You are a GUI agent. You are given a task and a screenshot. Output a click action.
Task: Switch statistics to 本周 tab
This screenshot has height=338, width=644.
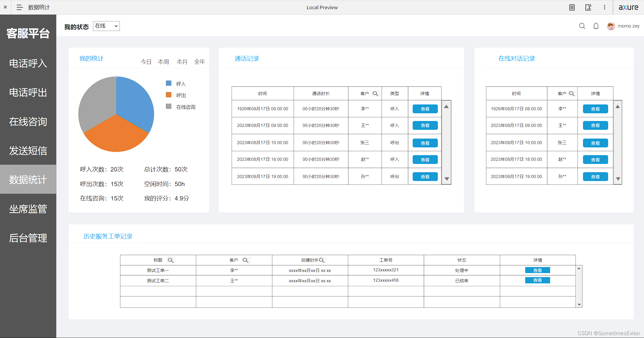(163, 62)
